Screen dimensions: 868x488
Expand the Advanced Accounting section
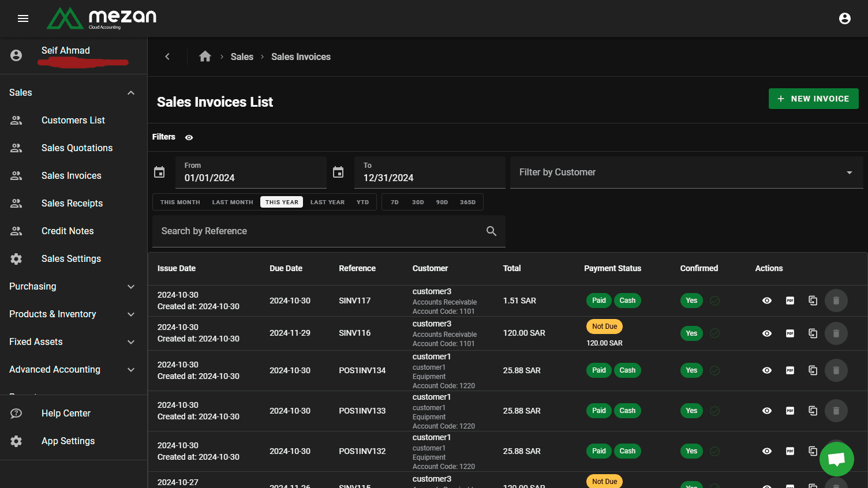tap(73, 369)
